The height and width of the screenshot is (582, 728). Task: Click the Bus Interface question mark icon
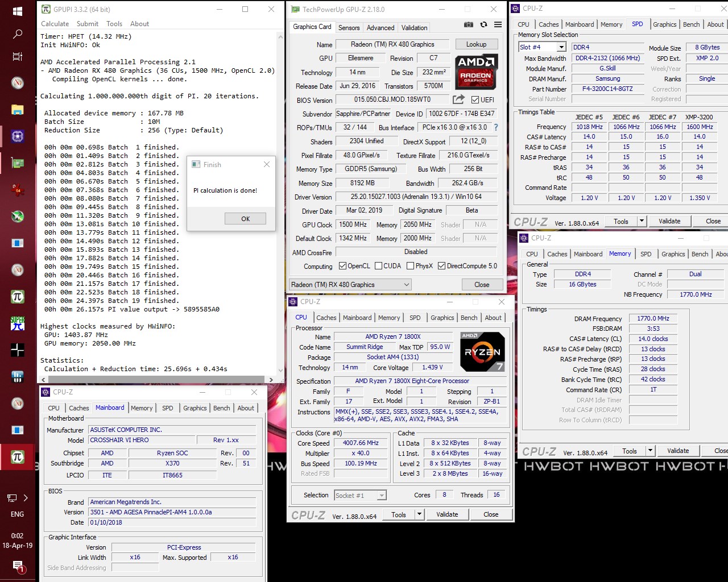pyautogui.click(x=495, y=127)
